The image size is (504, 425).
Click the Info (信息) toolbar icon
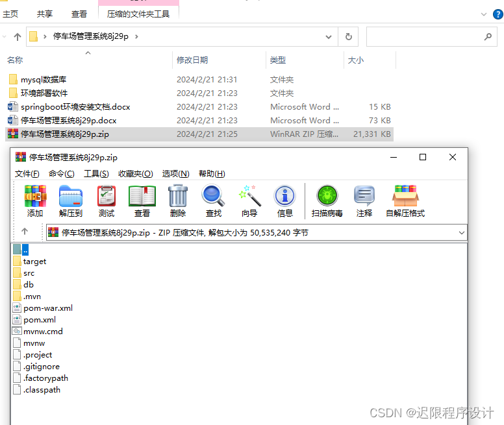(x=284, y=196)
